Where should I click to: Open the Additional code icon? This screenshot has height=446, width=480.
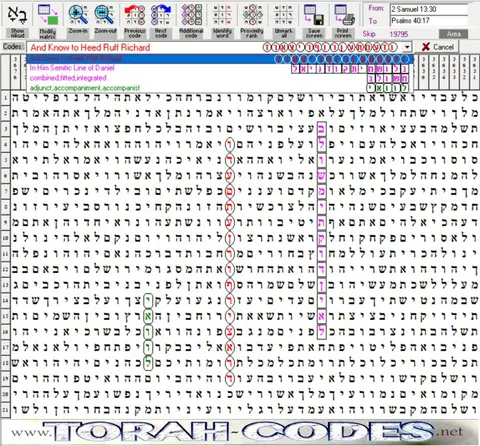coord(191,14)
